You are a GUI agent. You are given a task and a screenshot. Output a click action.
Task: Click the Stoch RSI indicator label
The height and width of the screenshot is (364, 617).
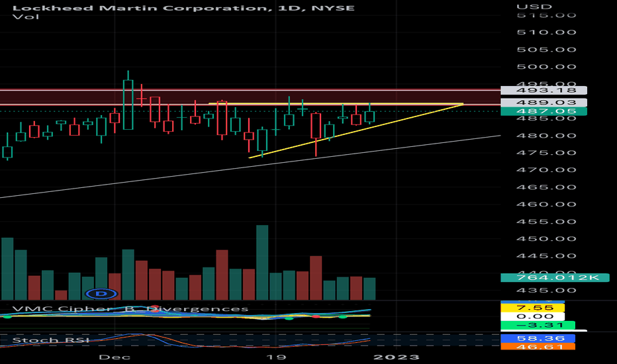tap(50, 340)
